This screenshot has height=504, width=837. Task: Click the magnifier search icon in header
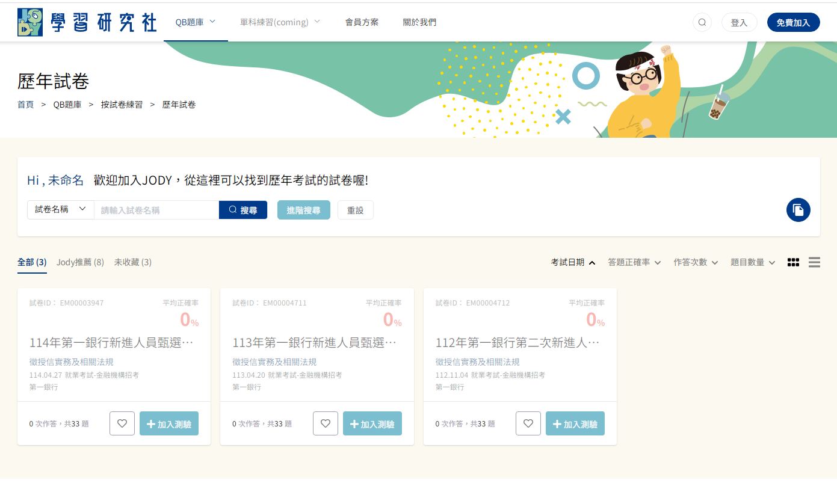(702, 22)
